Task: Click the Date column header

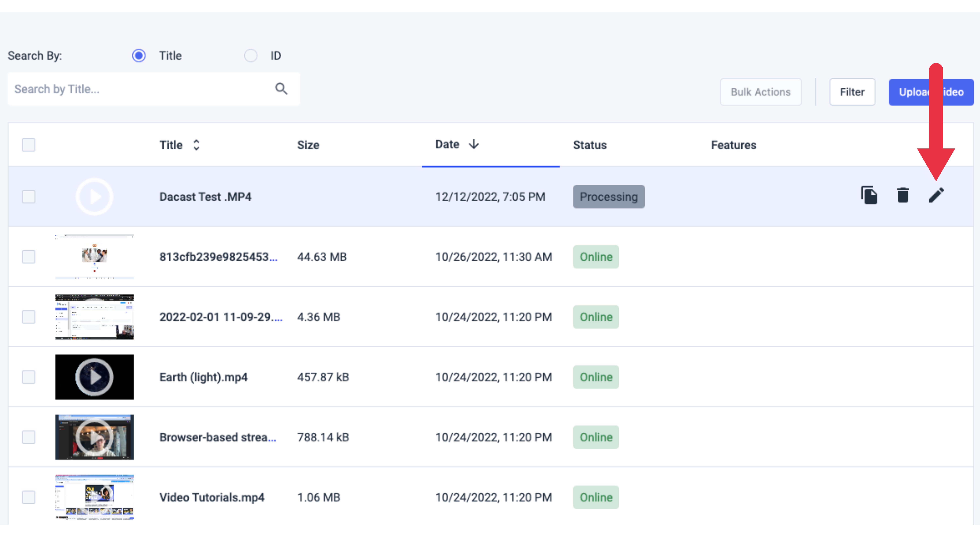Action: click(447, 144)
